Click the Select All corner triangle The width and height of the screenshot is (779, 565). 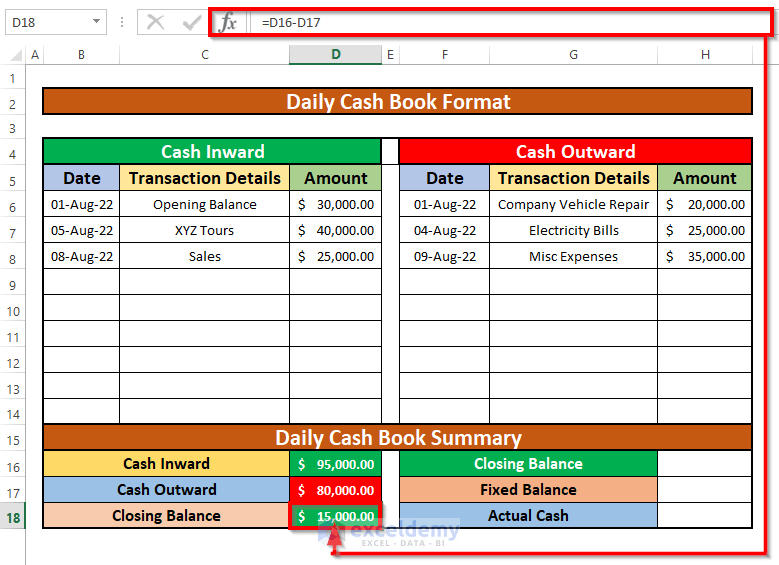pos(16,54)
